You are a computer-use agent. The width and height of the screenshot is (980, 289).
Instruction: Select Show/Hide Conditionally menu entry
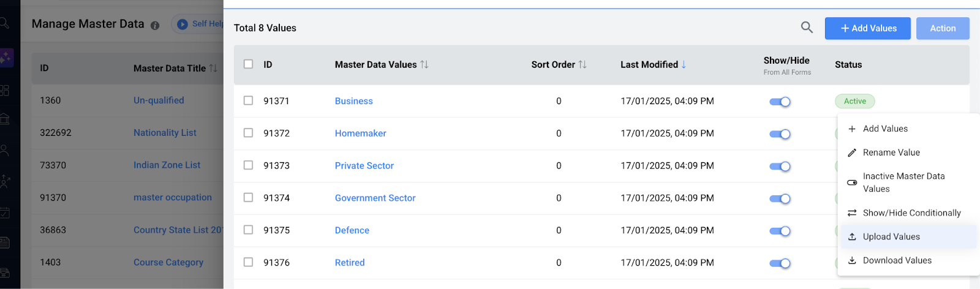911,213
